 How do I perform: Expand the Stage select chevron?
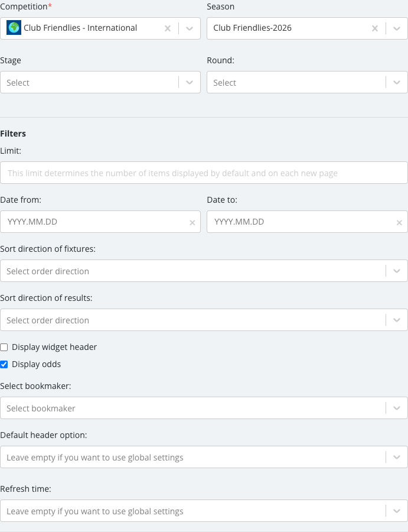190,82
